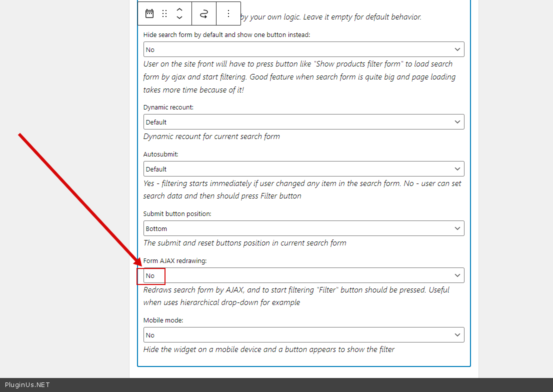
Task: Click the Mobile mode field label
Action: (163, 320)
